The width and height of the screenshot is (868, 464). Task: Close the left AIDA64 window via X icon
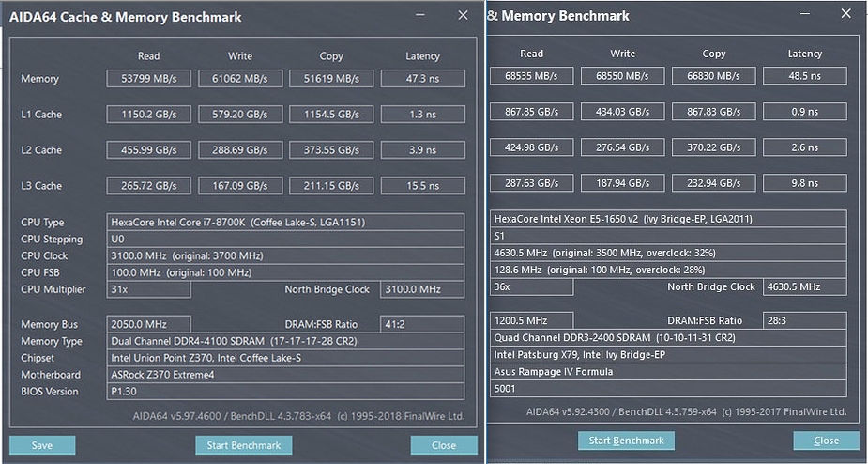pyautogui.click(x=463, y=15)
